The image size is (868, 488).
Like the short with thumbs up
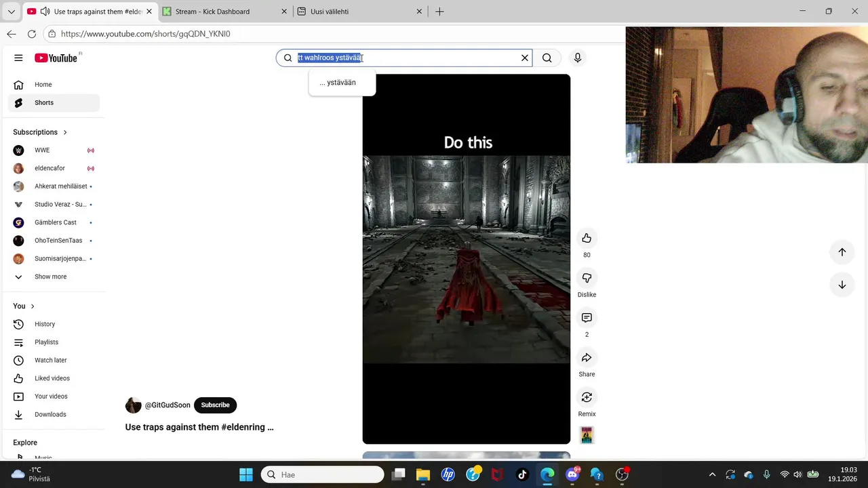coord(587,238)
